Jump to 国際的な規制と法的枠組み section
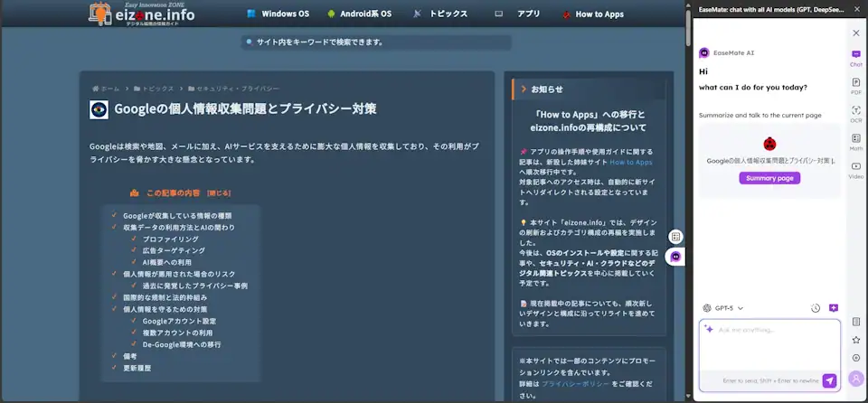Viewport: 868px width, 403px height. (165, 297)
